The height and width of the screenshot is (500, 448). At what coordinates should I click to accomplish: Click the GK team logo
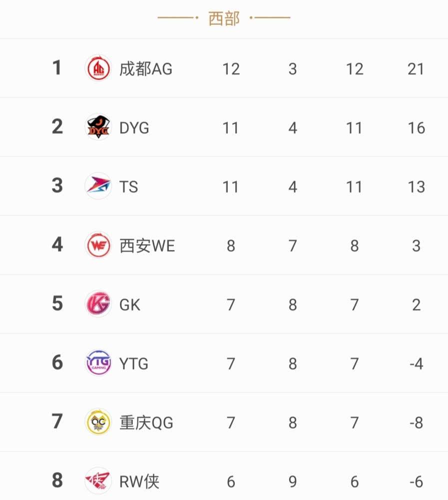click(98, 304)
